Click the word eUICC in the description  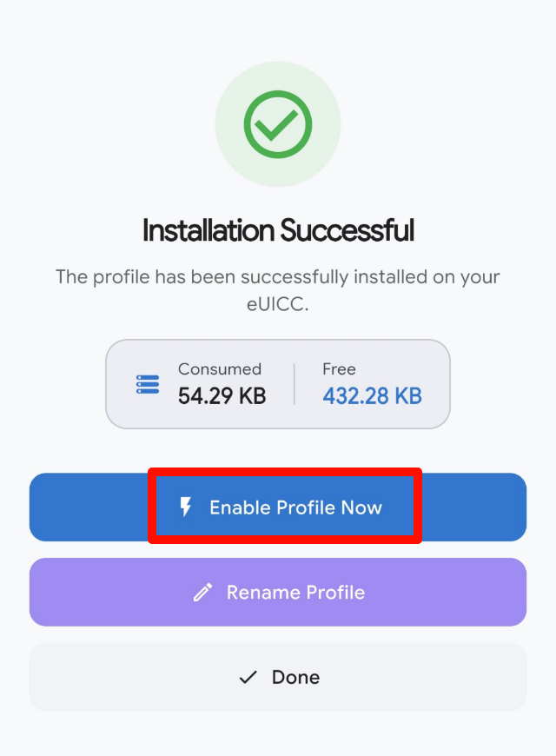278,304
